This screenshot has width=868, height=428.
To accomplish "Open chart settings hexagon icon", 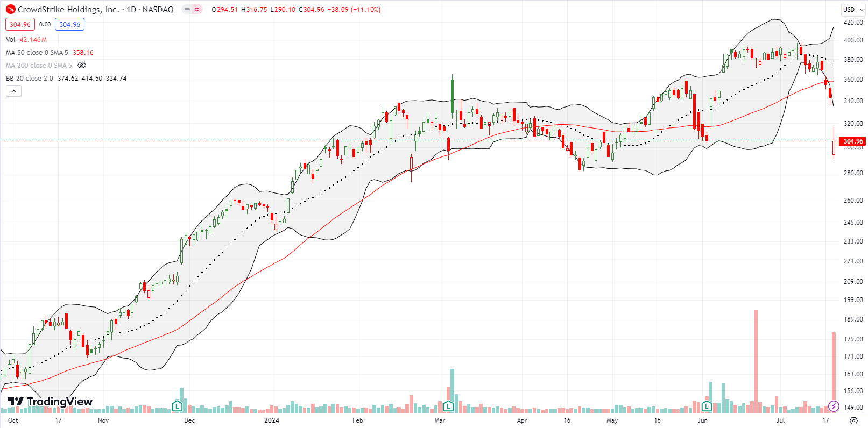I will coord(853,420).
